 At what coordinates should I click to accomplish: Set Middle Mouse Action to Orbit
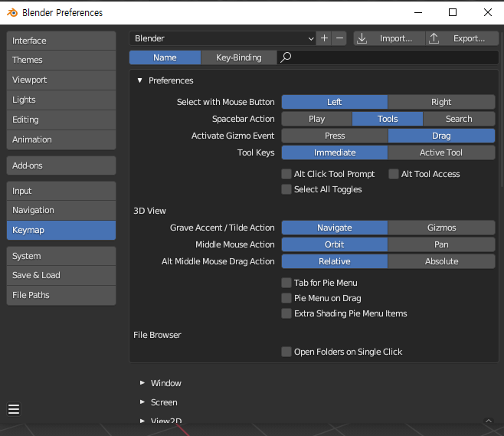(335, 244)
